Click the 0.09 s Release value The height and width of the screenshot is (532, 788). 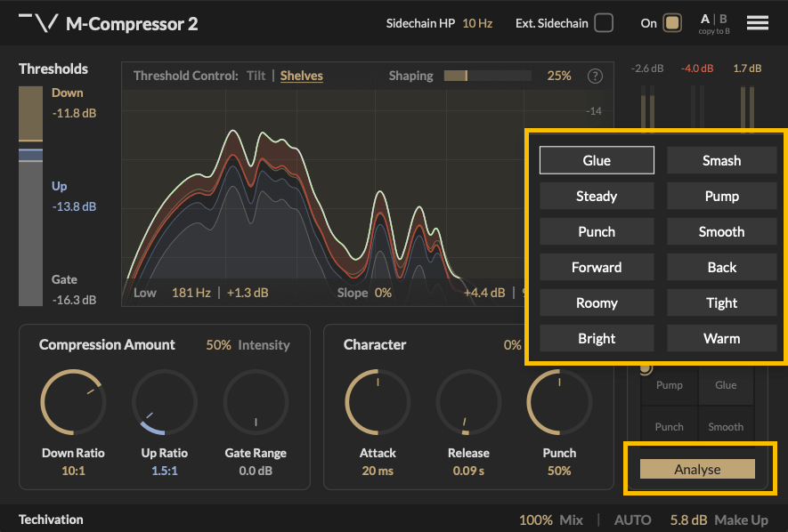468,471
